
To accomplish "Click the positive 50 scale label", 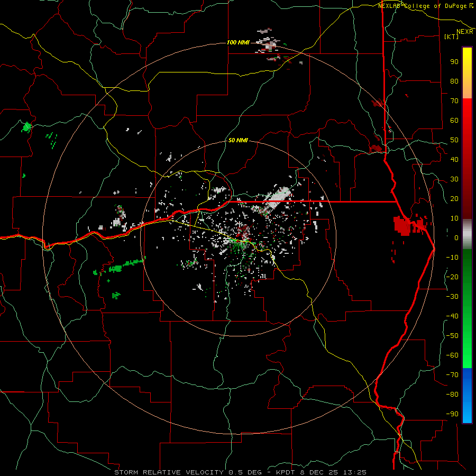I will point(454,140).
